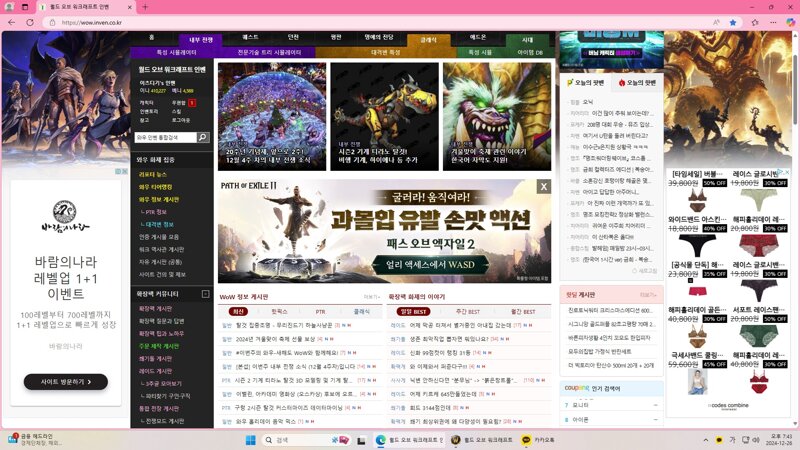Open the World of Warcraft app in taskbar

[x=482, y=440]
